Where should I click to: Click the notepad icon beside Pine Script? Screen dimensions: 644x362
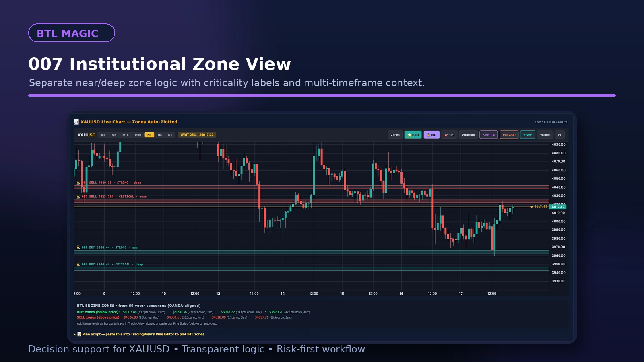coord(79,334)
